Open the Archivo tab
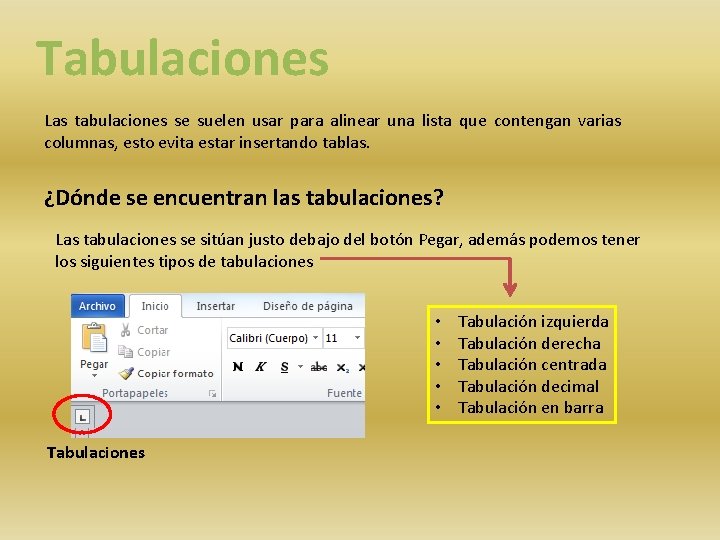720x540 pixels. 97,306
